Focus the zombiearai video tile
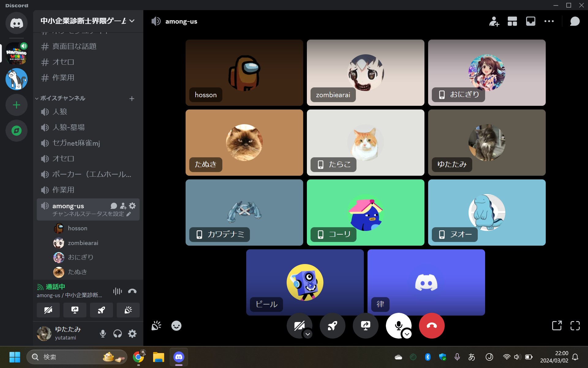This screenshot has height=368, width=588. 366,73
